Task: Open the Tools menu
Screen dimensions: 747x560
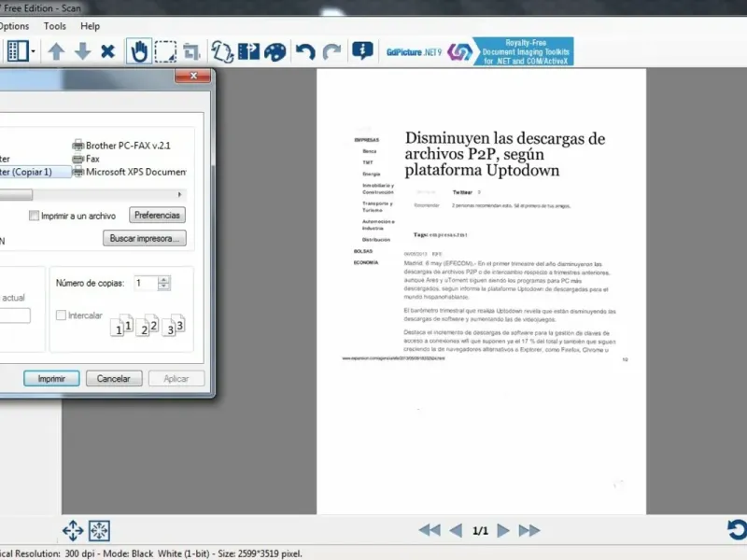Action: [x=55, y=26]
